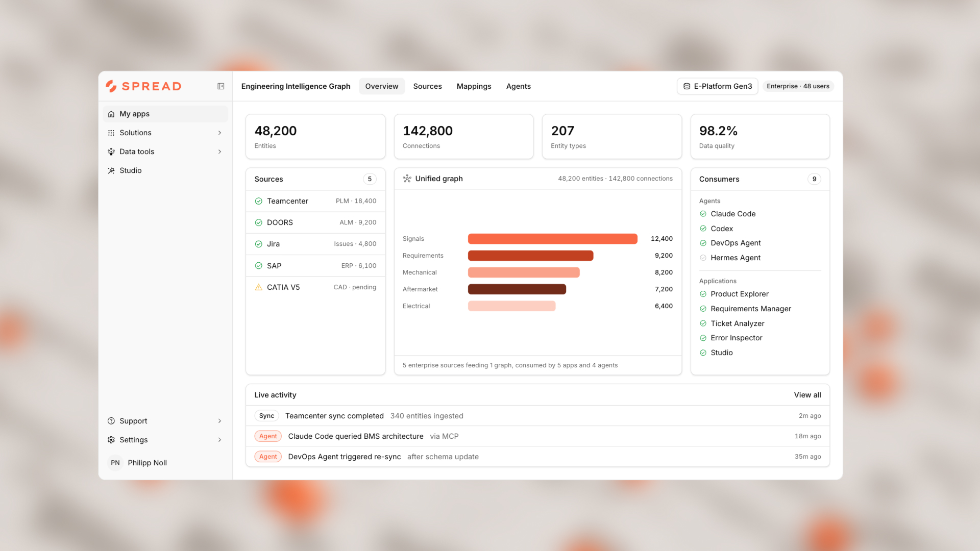Image resolution: width=980 pixels, height=551 pixels.
Task: Click the 207 Entity types card
Action: (612, 137)
